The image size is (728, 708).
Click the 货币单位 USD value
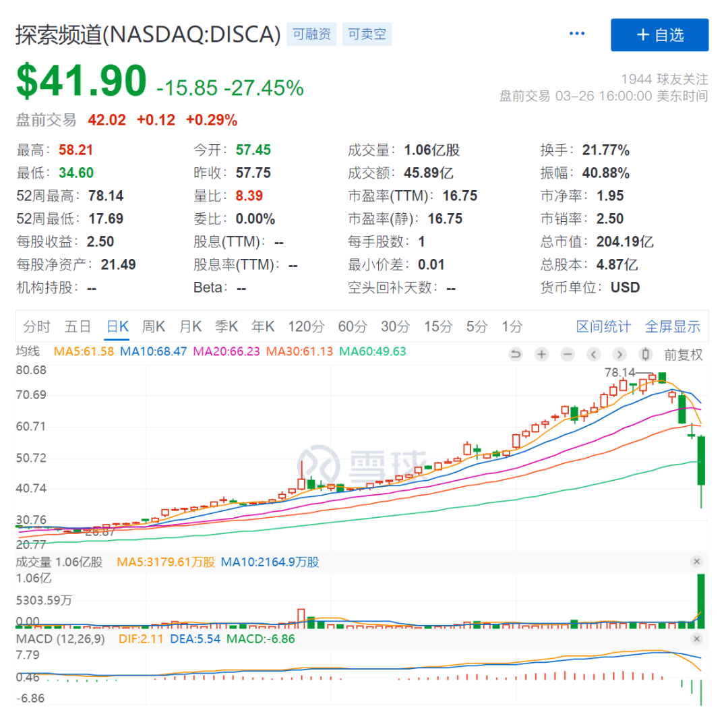625,287
